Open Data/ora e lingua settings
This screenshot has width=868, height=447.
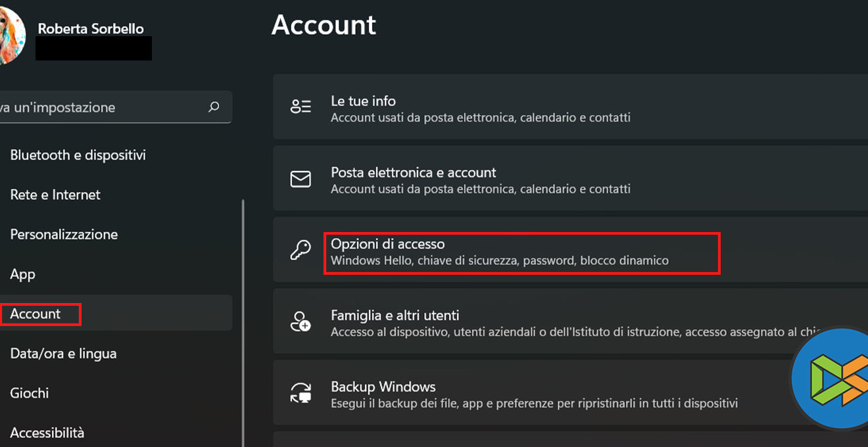(63, 354)
